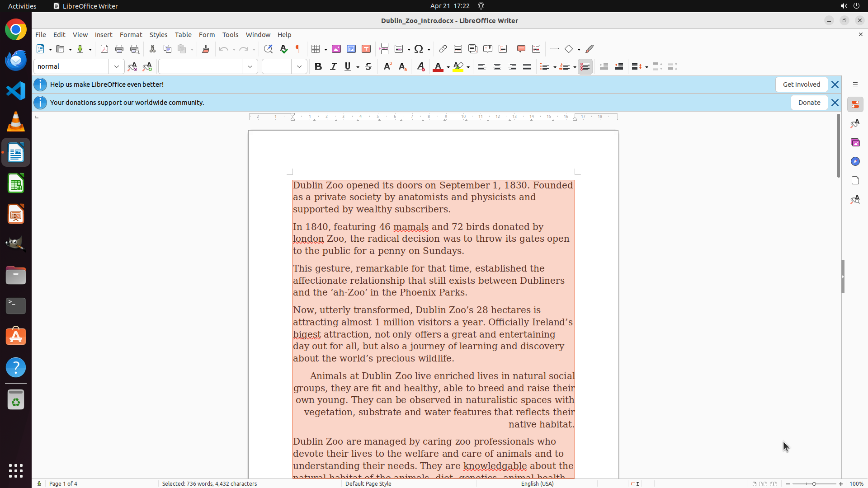Insert an image using toolbar icon
This screenshot has height=488, width=868.
pyautogui.click(x=336, y=49)
